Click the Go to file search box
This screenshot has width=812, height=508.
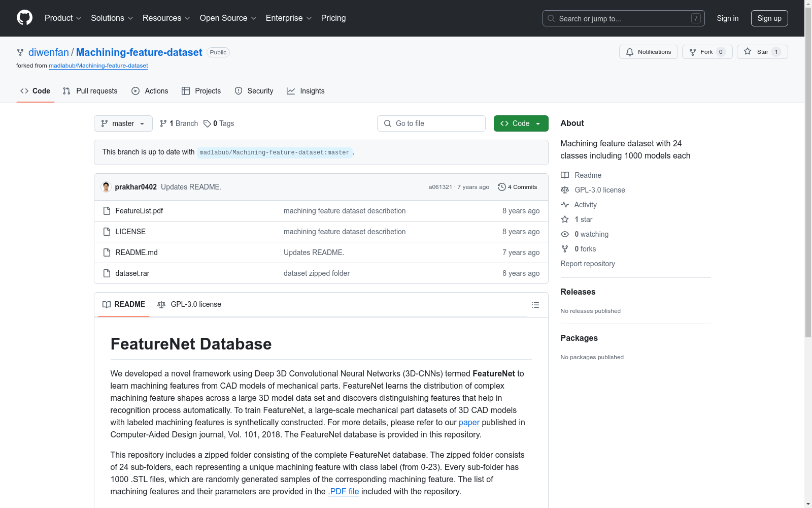431,123
